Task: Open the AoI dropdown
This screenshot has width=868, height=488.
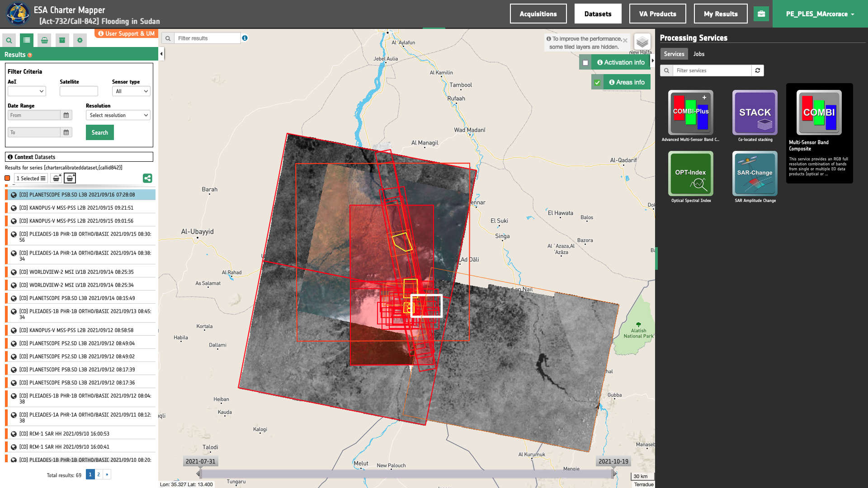Action: 27,91
